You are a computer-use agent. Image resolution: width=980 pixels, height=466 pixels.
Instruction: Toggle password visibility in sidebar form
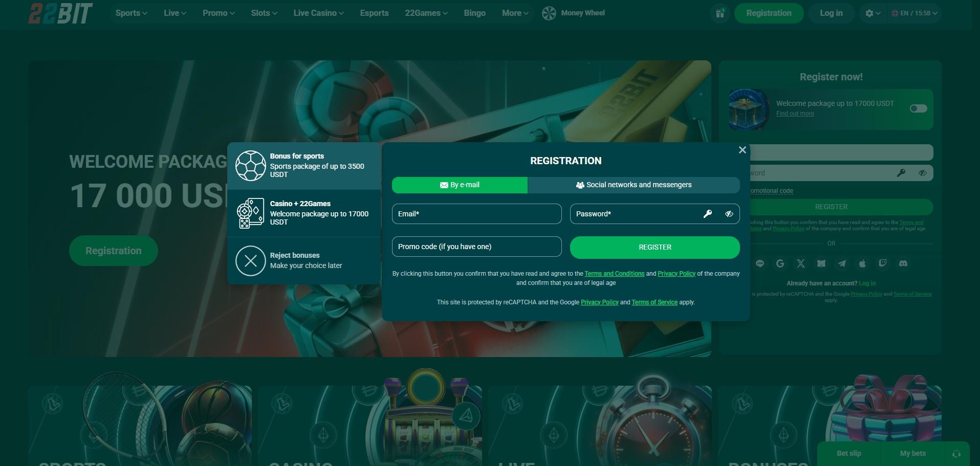click(923, 173)
